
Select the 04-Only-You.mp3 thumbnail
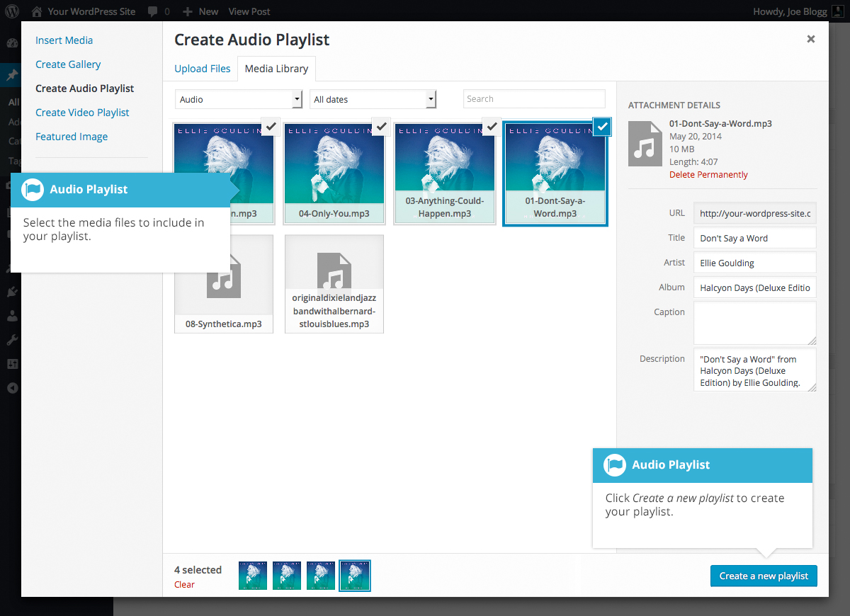click(x=334, y=173)
